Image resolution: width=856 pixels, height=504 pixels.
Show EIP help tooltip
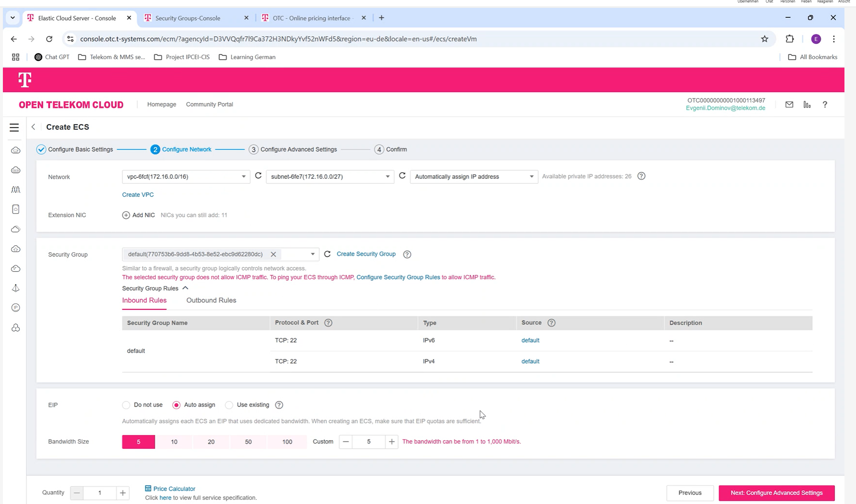[x=279, y=405]
